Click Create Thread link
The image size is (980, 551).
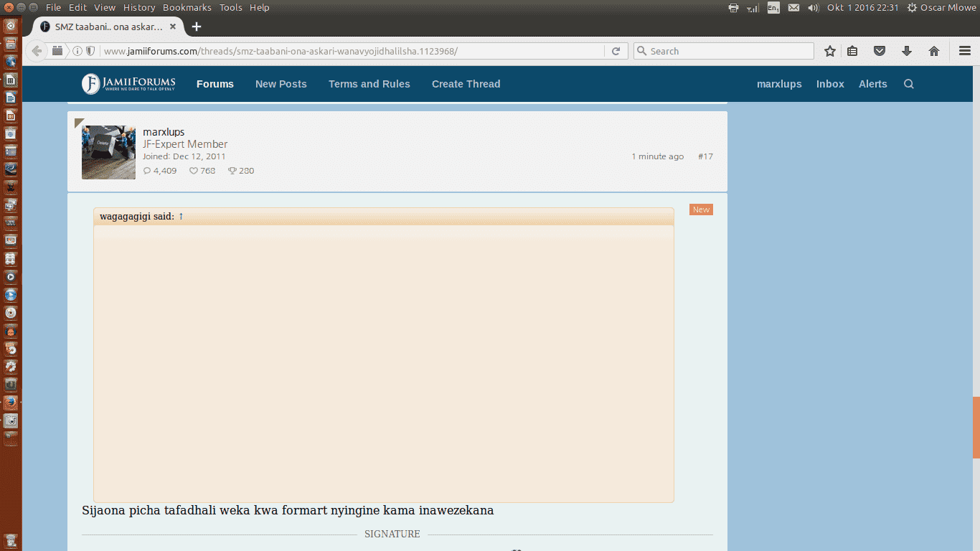click(x=466, y=84)
